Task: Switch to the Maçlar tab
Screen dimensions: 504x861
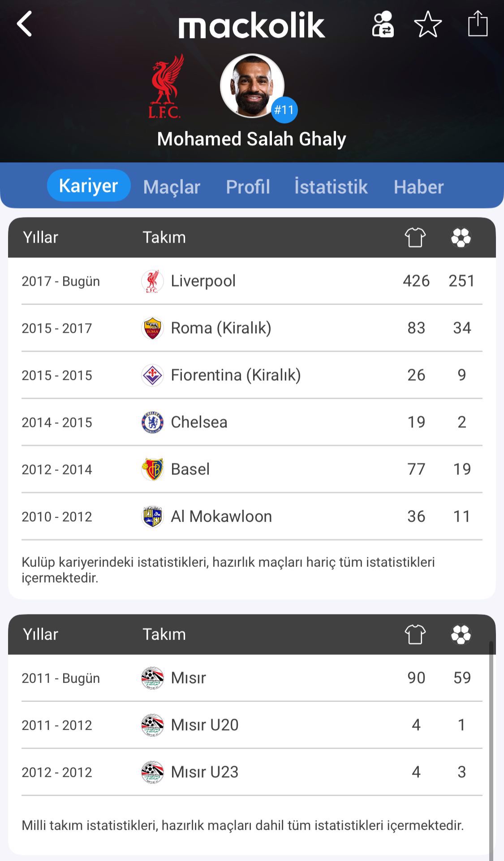Action: (172, 187)
